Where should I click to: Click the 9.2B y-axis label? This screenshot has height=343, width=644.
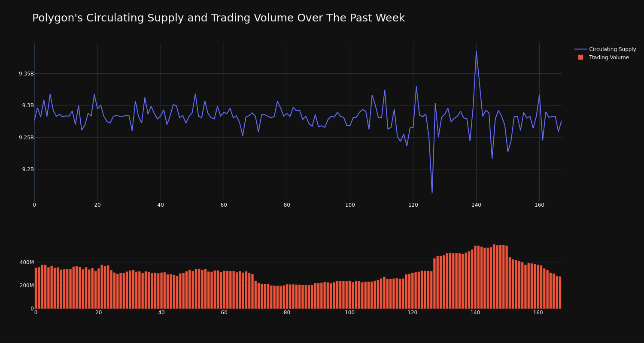point(28,169)
